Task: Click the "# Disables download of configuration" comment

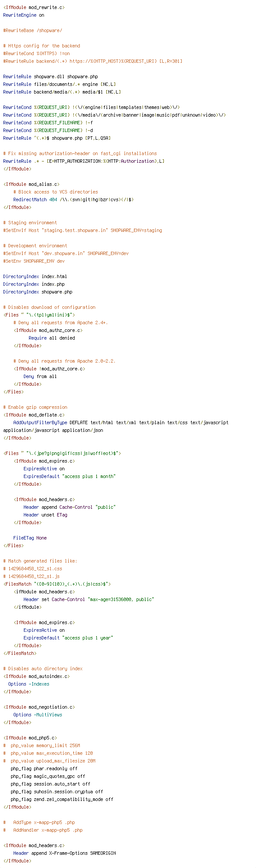Action: click(49, 307)
